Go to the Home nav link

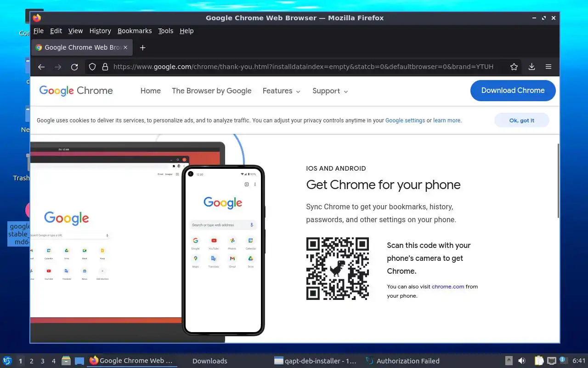pyautogui.click(x=151, y=91)
